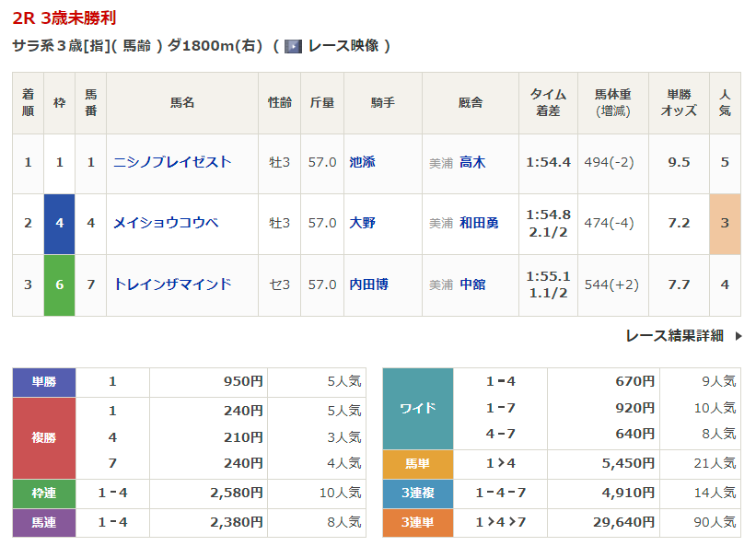Open horse トレインザマインド page
Screen dimensions: 756x546
click(x=172, y=285)
